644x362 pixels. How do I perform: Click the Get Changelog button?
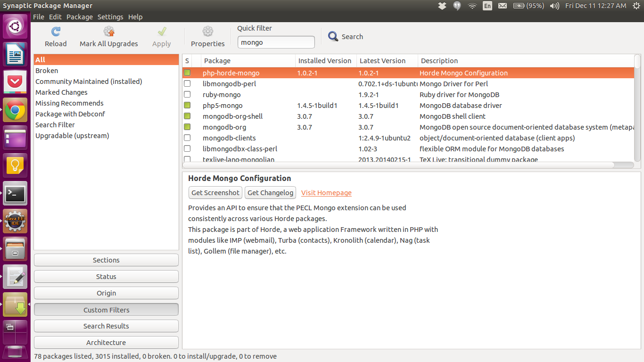click(271, 192)
